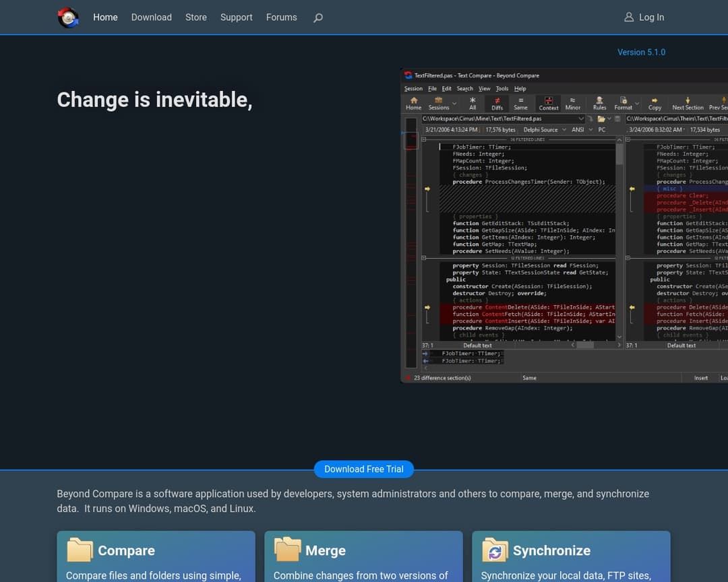Click the browse folder icon next to left path
Image resolution: width=728 pixels, height=582 pixels.
pyautogui.click(x=601, y=119)
